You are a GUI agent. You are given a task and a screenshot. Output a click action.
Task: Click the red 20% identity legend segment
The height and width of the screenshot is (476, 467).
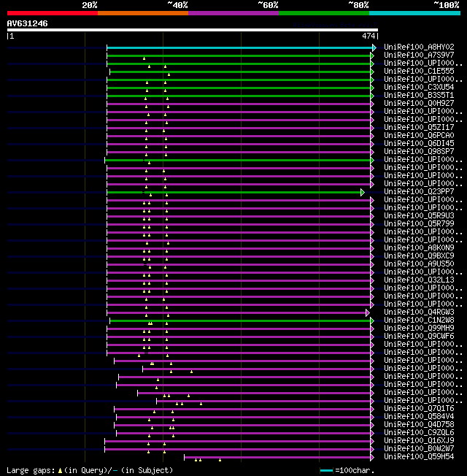pyautogui.click(x=53, y=13)
